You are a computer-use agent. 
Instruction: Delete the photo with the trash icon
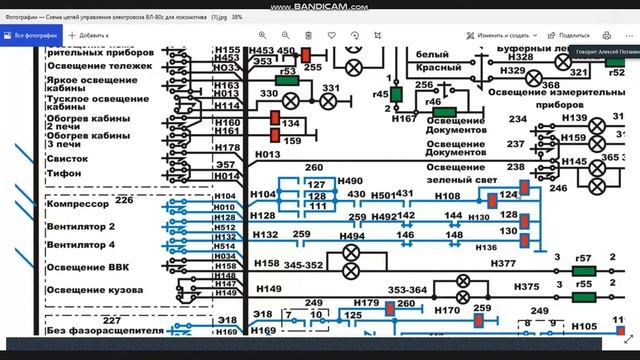(x=309, y=36)
